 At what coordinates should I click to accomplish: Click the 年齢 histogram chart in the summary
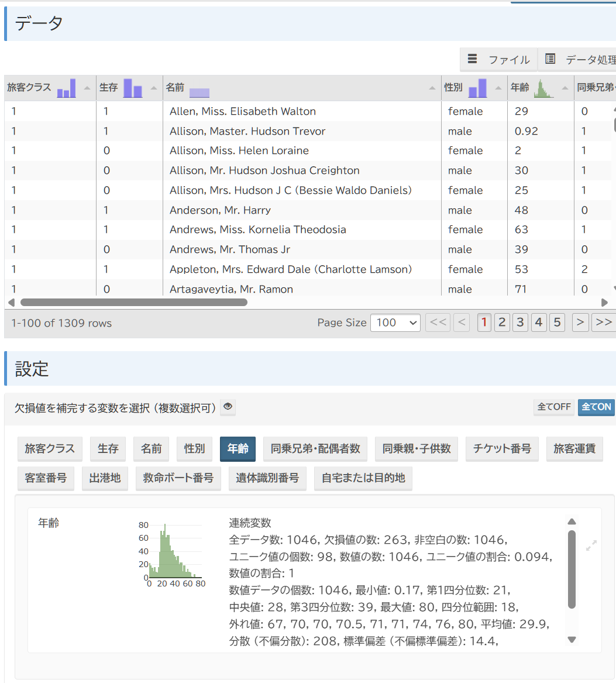tap(174, 550)
